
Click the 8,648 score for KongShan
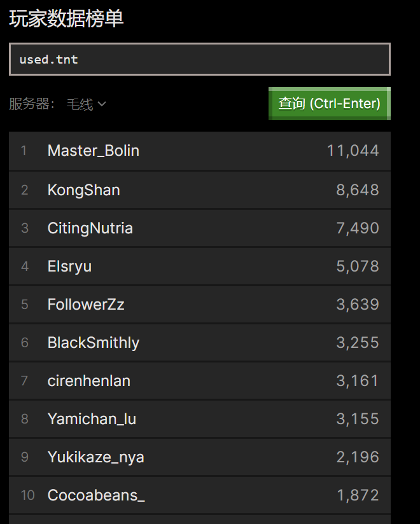pyautogui.click(x=358, y=190)
